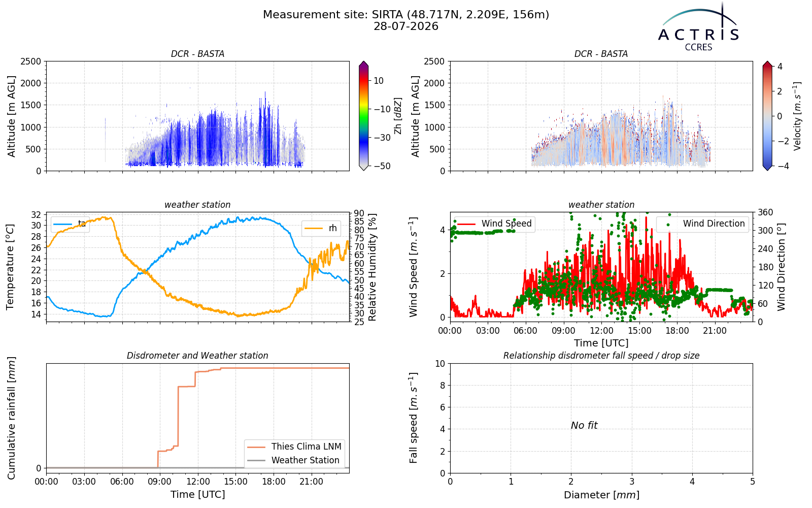Click 'weather station' title above temperature plot
The width and height of the screenshot is (812, 508).
pos(197,205)
